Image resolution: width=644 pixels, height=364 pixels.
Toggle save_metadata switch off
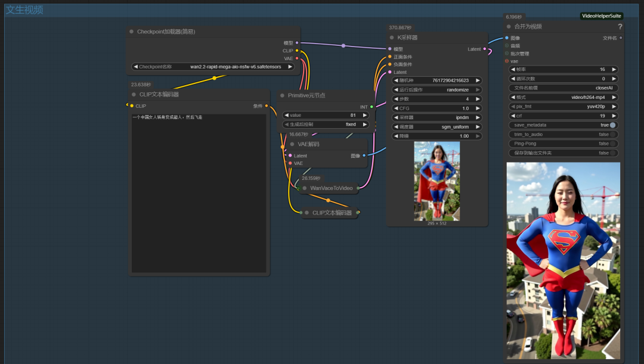click(612, 125)
